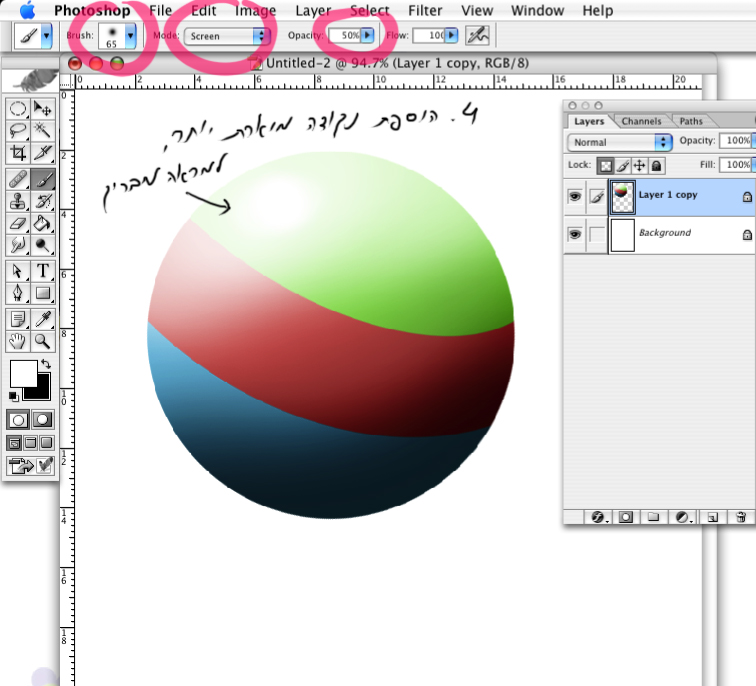Reset to default foreground/background colors

(14, 396)
